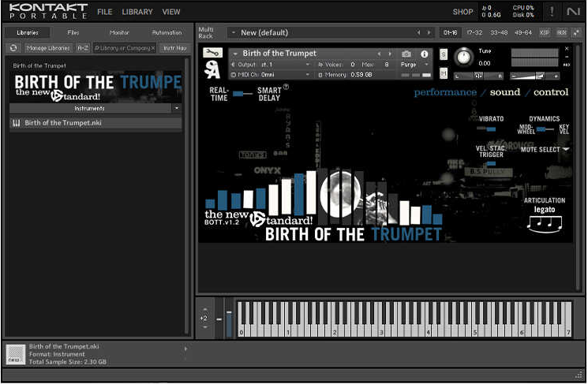The height and width of the screenshot is (384, 588).
Task: Open the MIDI Ch Omni dropdown
Action: [x=271, y=75]
